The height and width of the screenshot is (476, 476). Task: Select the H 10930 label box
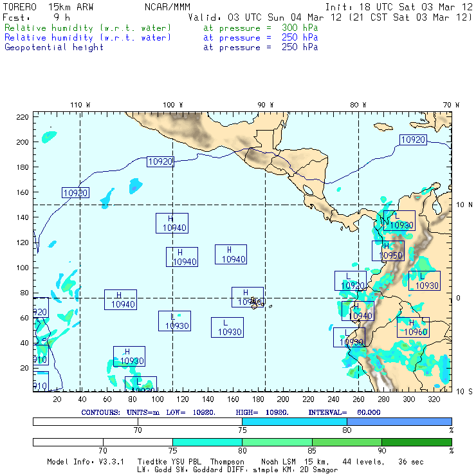point(129,356)
